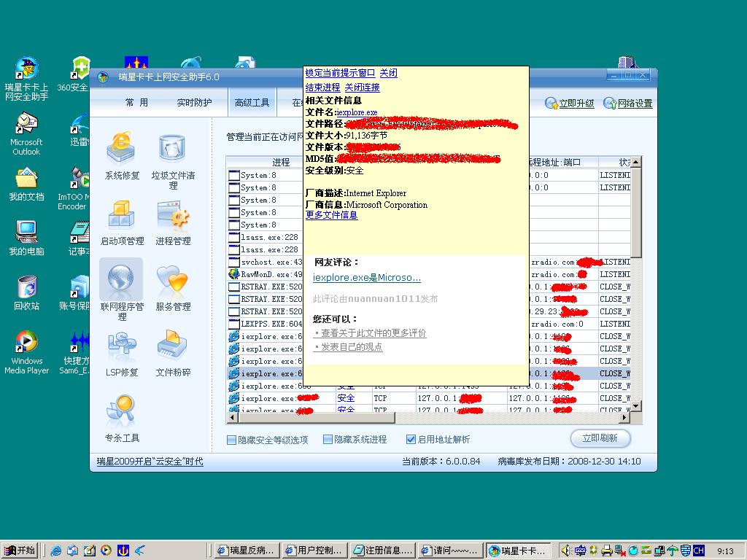Toggle 隐藏系统进程 checkbox
The width and height of the screenshot is (747, 560).
pyautogui.click(x=328, y=440)
